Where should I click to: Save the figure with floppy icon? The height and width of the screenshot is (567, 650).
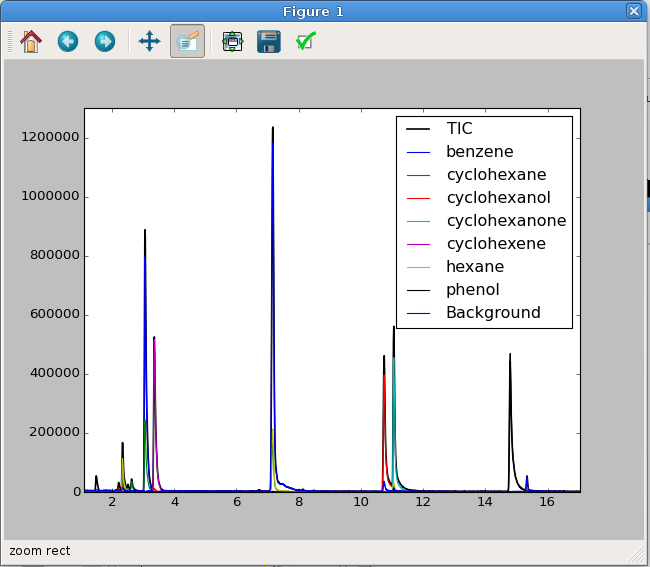coord(269,41)
